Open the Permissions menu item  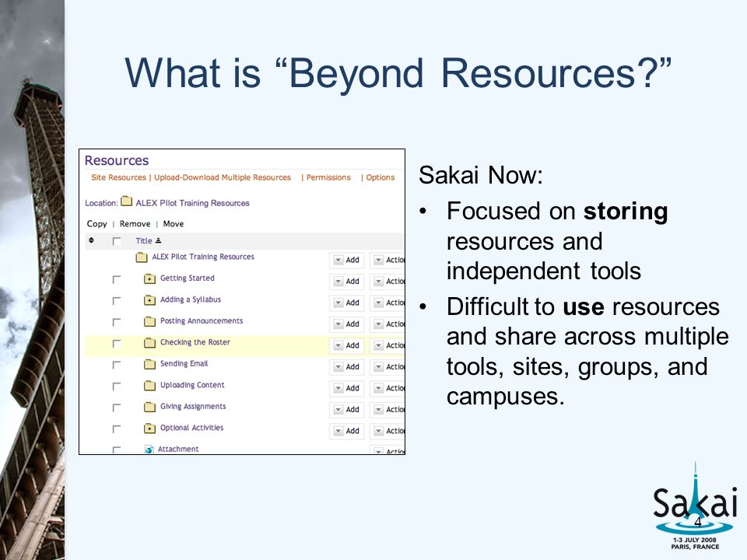point(328,177)
